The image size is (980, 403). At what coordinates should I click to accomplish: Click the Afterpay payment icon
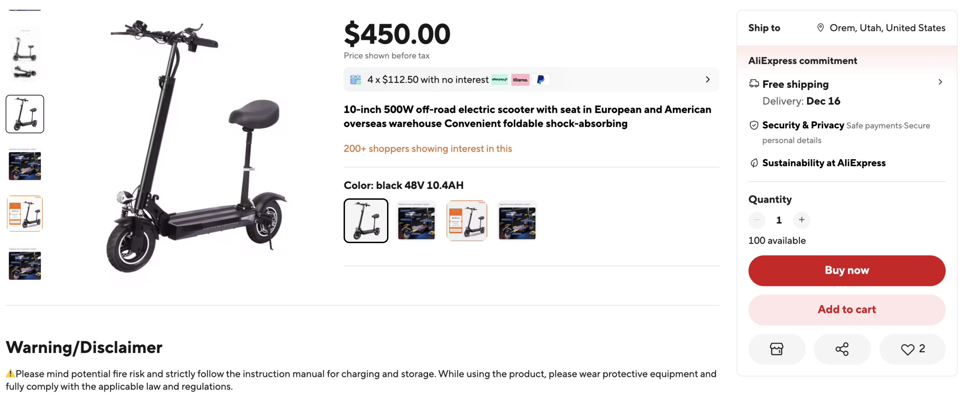[499, 80]
